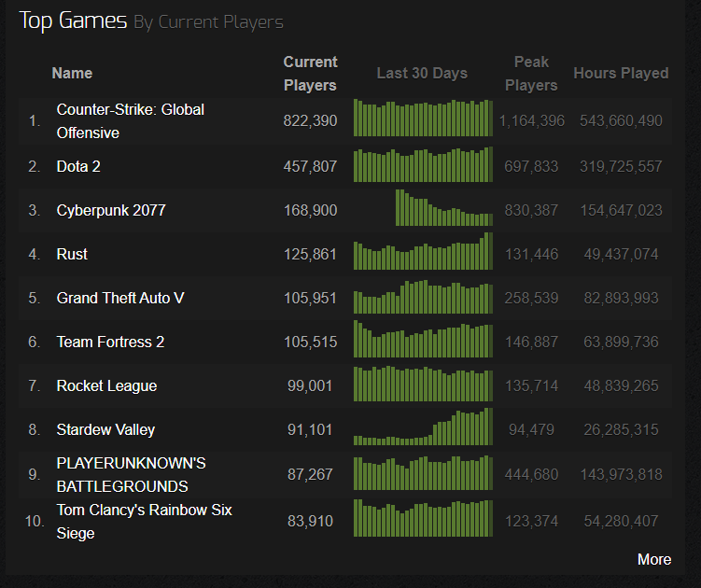Click the Dota 2 30-day bar chart
The width and height of the screenshot is (701, 588).
point(423,164)
